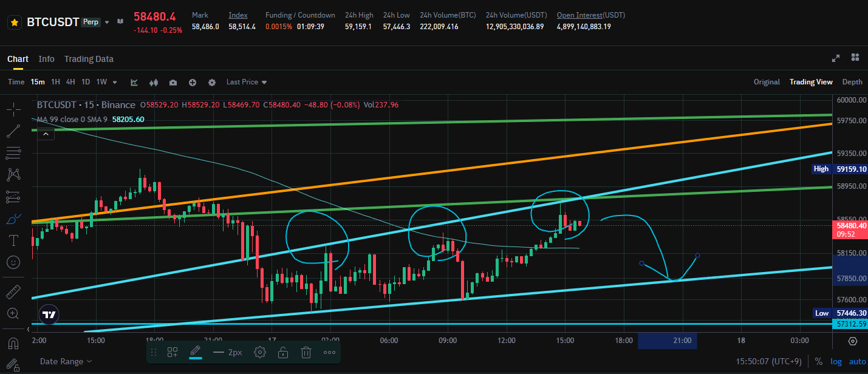868x374 pixels.
Task: Switch to the Chart tab
Action: coord(18,59)
